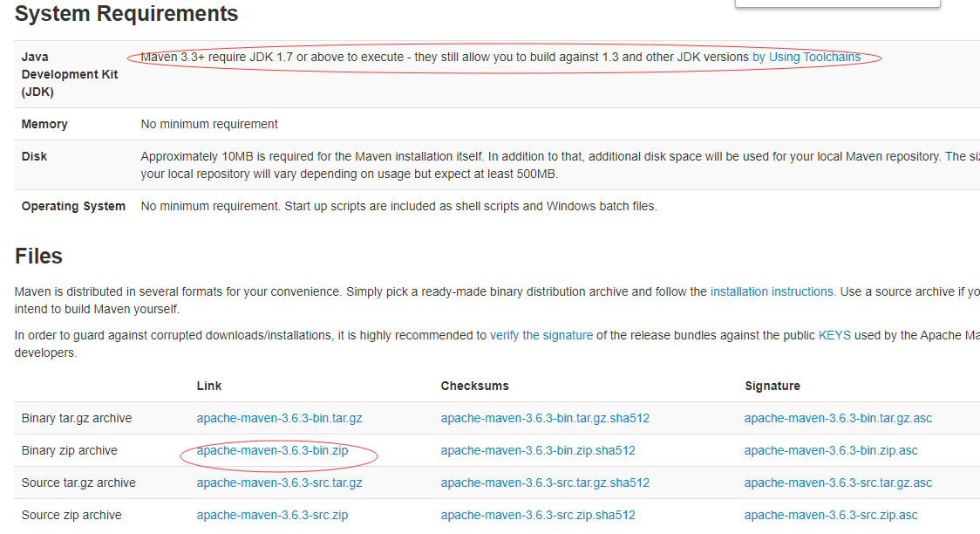Open apache-maven-3.6.3-bin.tar.gz.asc signature
The image size is (980, 534).
coord(838,418)
